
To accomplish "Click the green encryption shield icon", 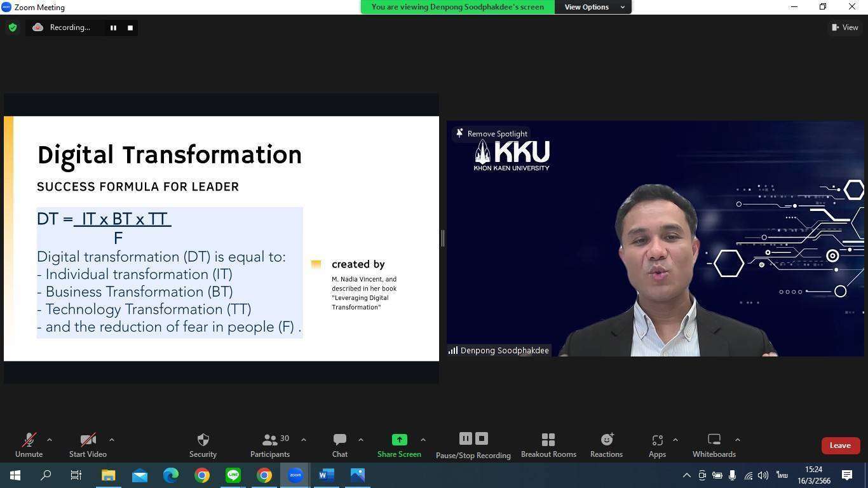I will 13,27.
